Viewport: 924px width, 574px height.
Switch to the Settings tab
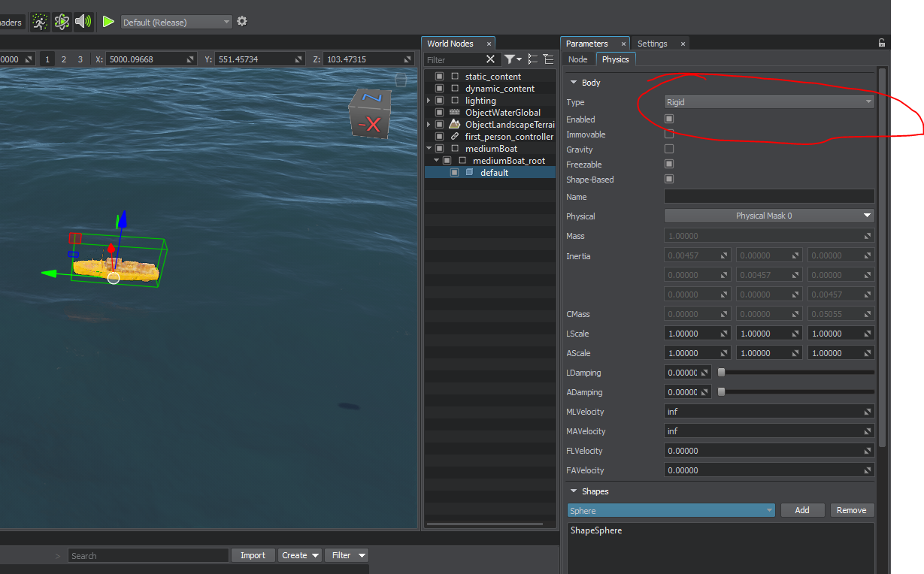[652, 43]
